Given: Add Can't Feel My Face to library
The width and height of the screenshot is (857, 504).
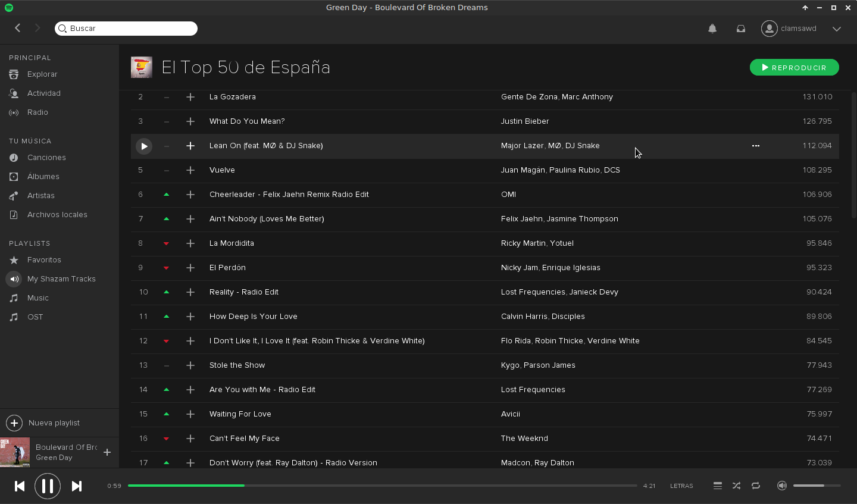Looking at the screenshot, I should click(190, 439).
